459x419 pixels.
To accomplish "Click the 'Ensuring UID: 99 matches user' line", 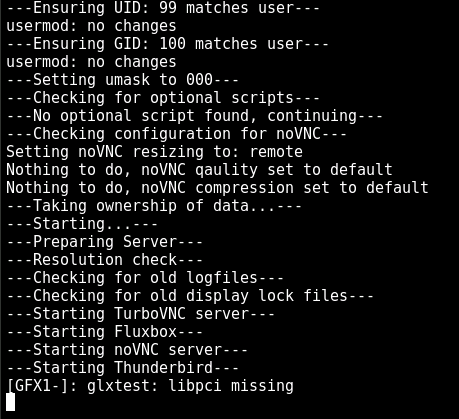I will 163,7.
